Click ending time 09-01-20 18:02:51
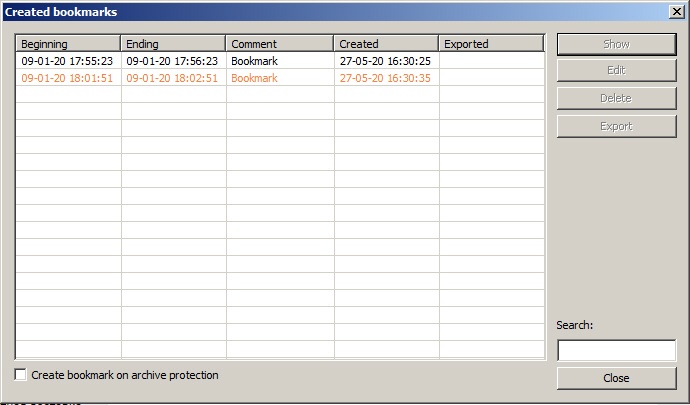The image size is (690, 405). [x=172, y=78]
